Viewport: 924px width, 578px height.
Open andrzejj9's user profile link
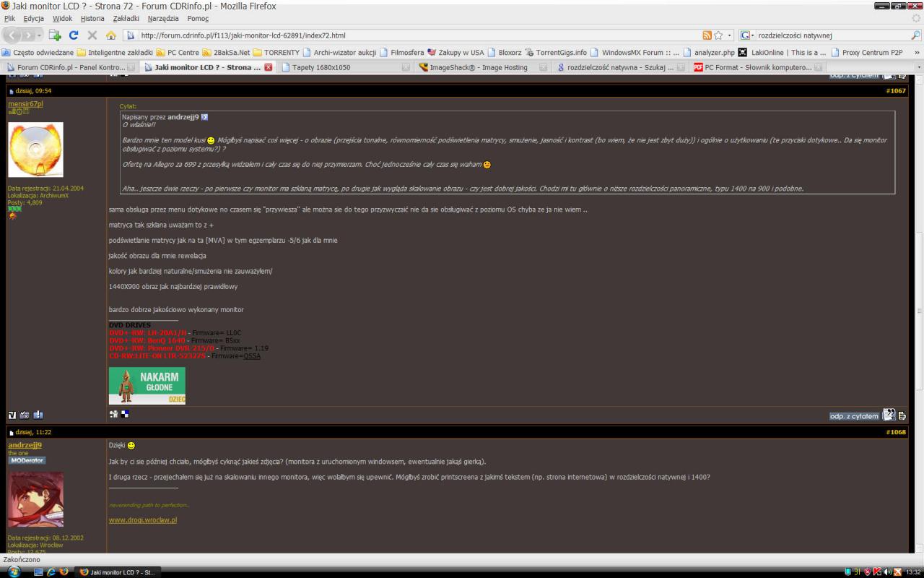25,445
